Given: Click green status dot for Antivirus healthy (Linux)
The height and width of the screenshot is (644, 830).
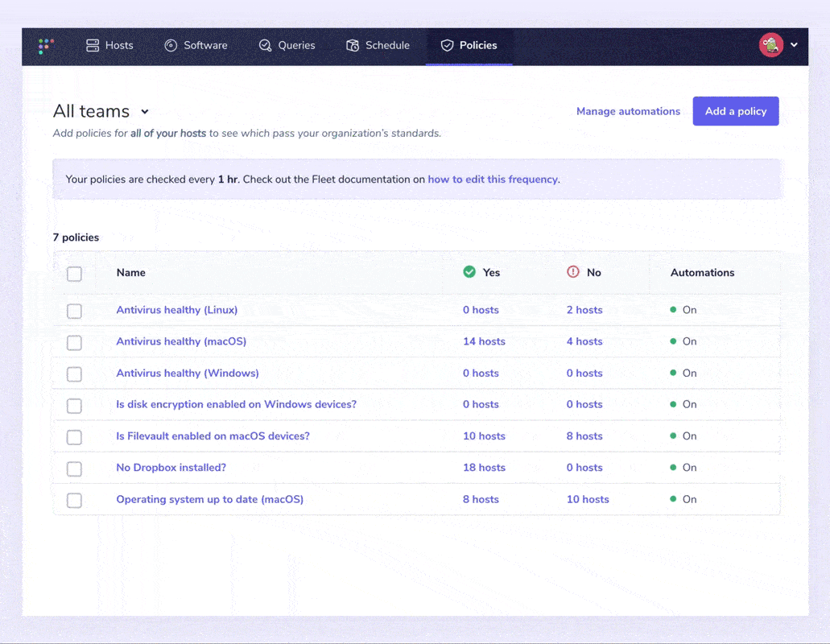Looking at the screenshot, I should tap(673, 310).
